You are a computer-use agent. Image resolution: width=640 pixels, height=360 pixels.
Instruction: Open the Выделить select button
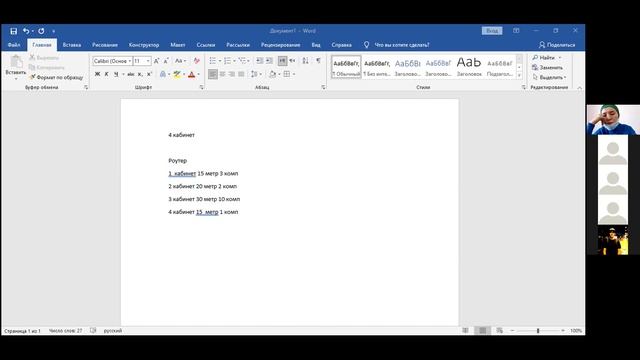[549, 77]
